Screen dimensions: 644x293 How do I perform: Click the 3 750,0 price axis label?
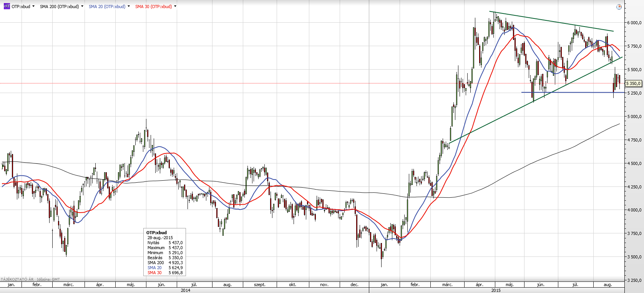[x=634, y=233]
